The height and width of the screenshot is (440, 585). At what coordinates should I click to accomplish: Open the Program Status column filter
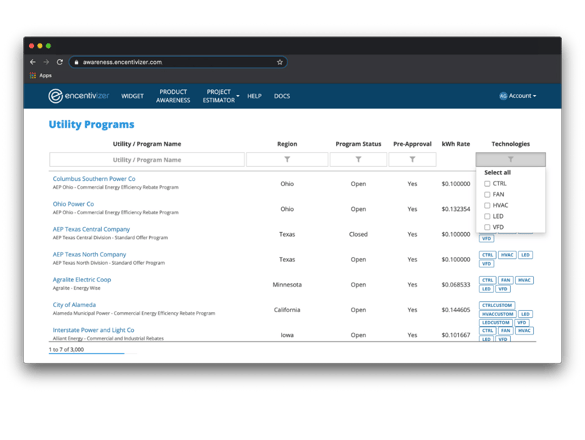pyautogui.click(x=358, y=159)
